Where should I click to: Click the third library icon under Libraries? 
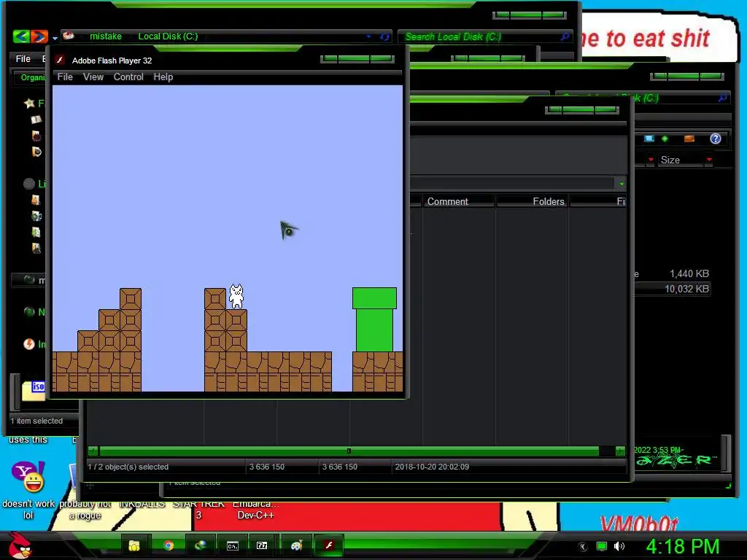[x=36, y=233]
